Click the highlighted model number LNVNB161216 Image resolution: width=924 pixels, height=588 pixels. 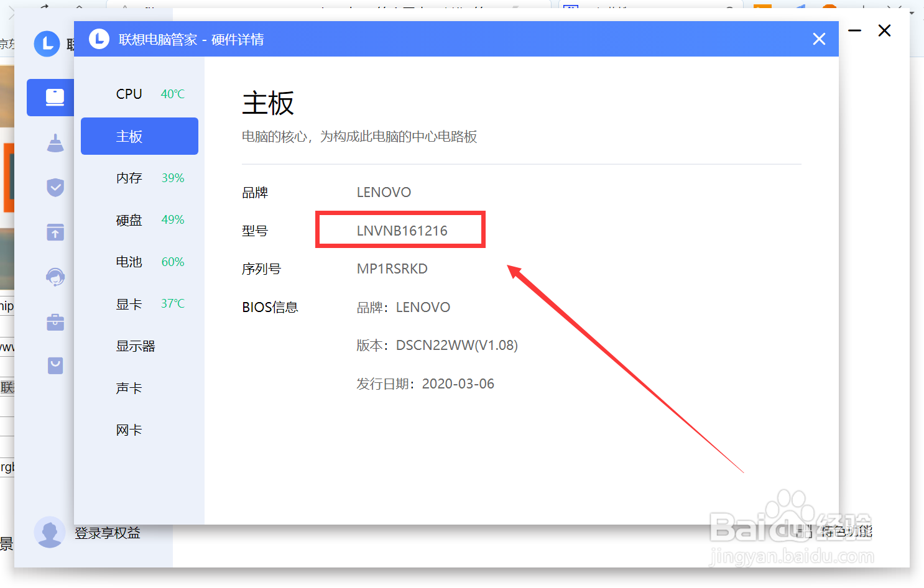pyautogui.click(x=402, y=230)
